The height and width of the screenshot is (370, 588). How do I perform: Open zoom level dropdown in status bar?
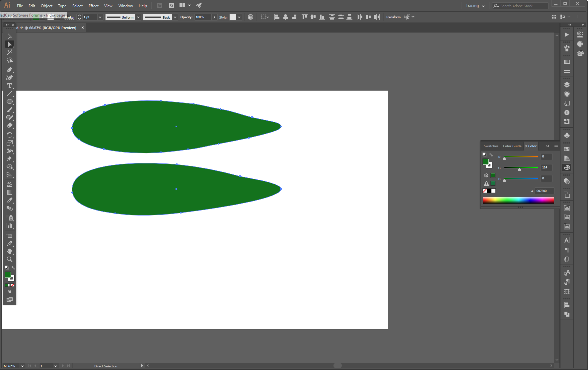coord(22,366)
